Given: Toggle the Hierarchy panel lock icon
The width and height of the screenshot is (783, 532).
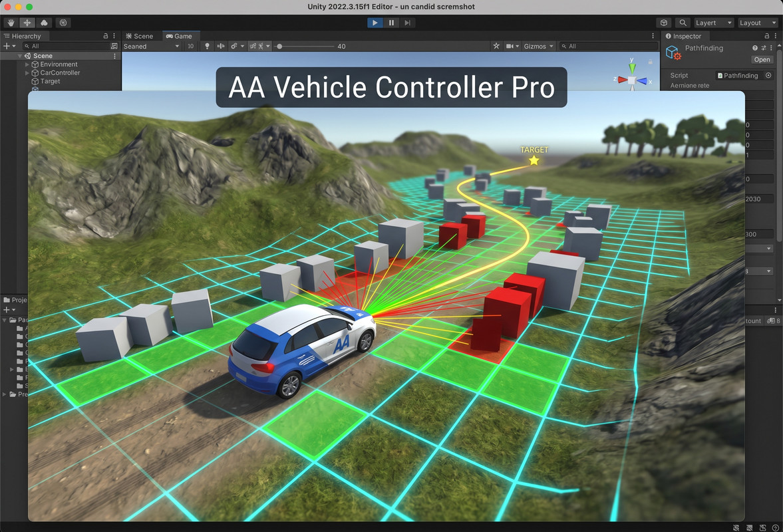Looking at the screenshot, I should point(105,36).
